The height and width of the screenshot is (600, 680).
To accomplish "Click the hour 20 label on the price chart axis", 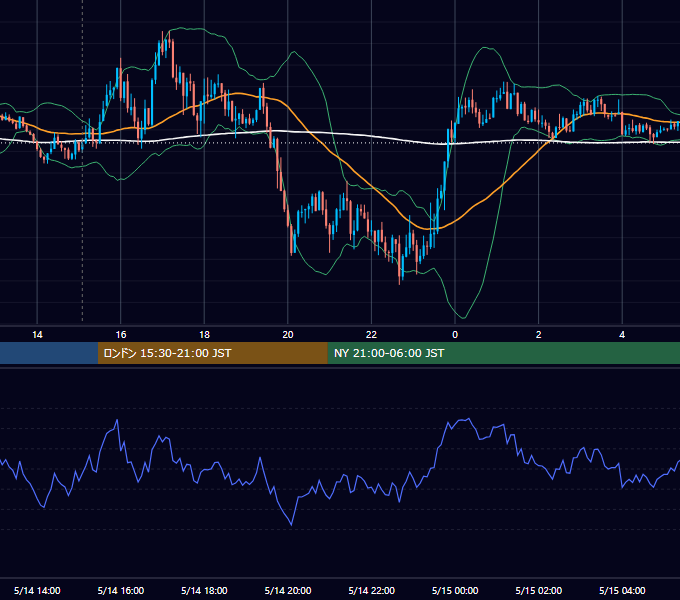I will click(x=288, y=335).
